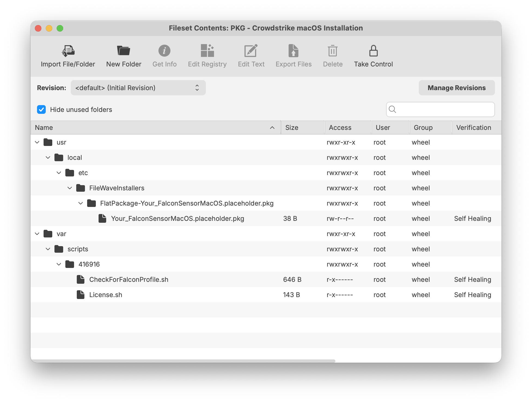The image size is (532, 403).
Task: Click the Get Info icon
Action: coord(164,51)
